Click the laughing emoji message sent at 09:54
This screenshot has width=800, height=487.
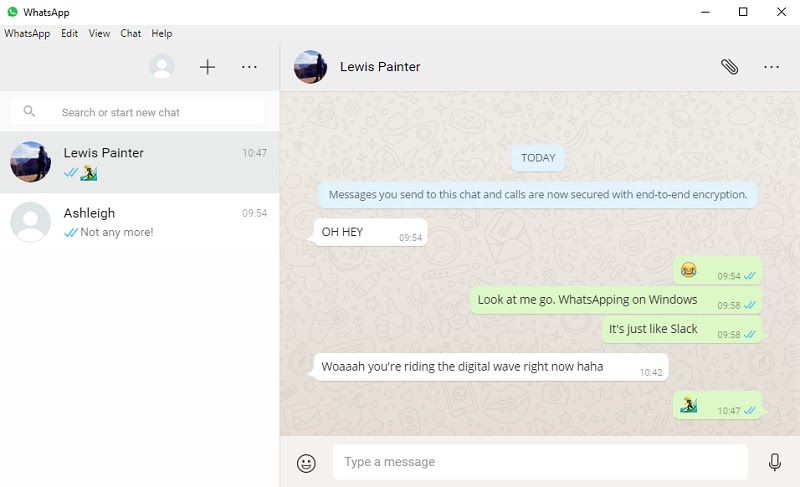(717, 271)
